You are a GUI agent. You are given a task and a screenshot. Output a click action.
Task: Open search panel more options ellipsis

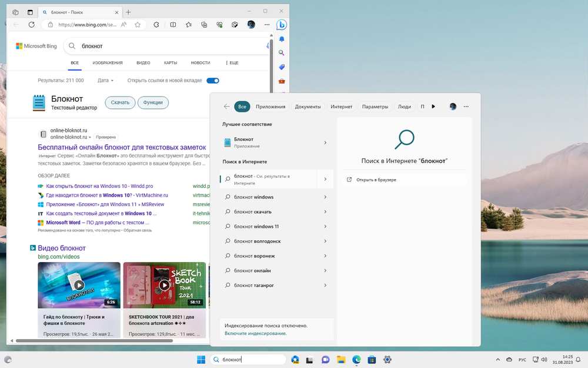point(466,107)
